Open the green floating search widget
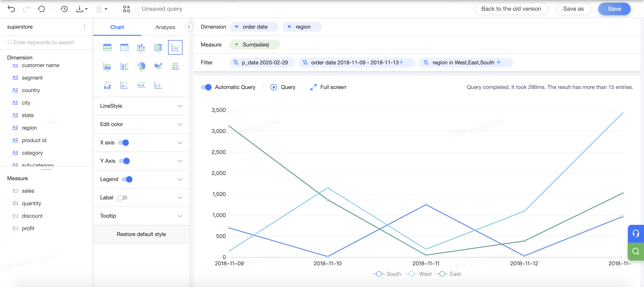Image resolution: width=644 pixels, height=287 pixels. (636, 251)
